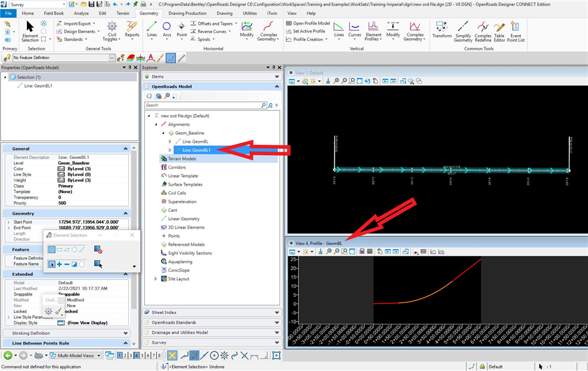Toggle view 4 button in bottom bar
588x371 pixels.
[137, 355]
